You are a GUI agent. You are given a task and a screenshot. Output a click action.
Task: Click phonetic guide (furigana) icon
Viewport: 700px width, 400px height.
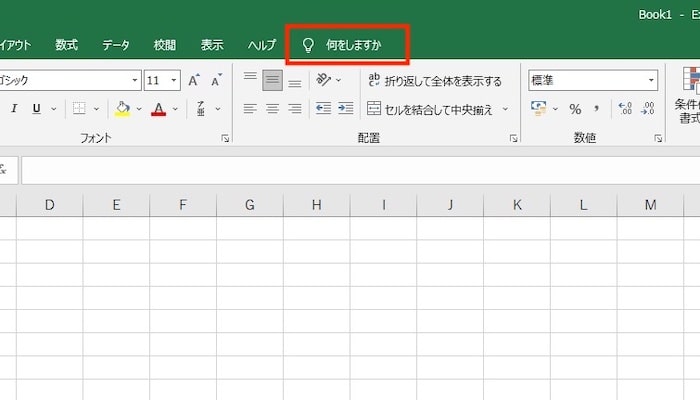[x=201, y=108]
